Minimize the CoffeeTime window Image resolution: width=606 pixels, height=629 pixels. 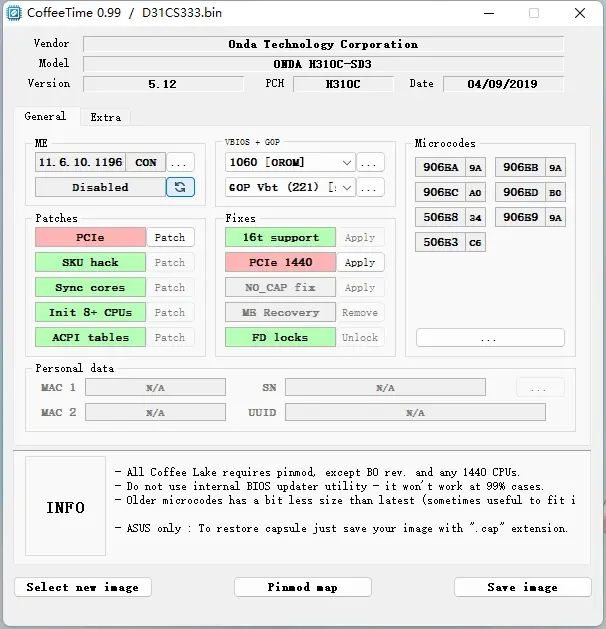tap(489, 13)
